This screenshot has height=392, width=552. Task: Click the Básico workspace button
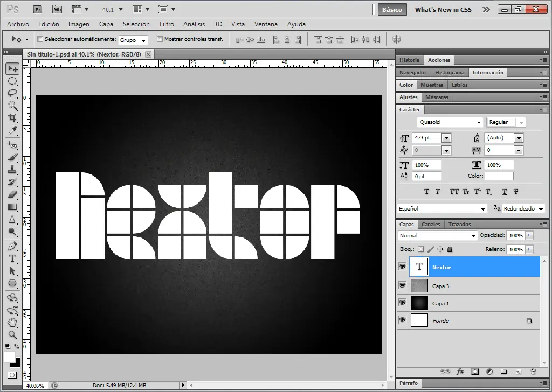392,10
